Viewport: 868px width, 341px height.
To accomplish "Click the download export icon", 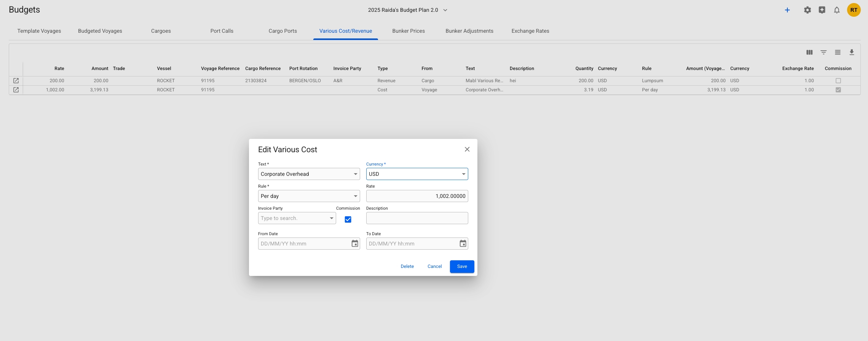I will (852, 53).
